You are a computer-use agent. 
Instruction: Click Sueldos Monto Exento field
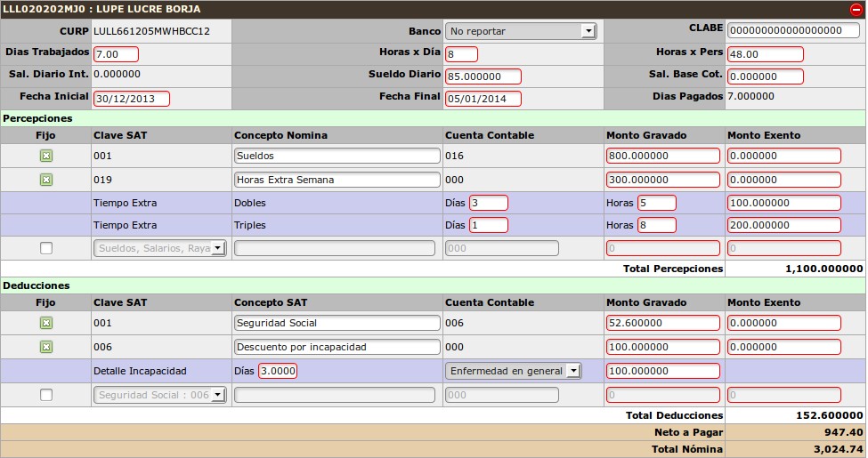(783, 156)
